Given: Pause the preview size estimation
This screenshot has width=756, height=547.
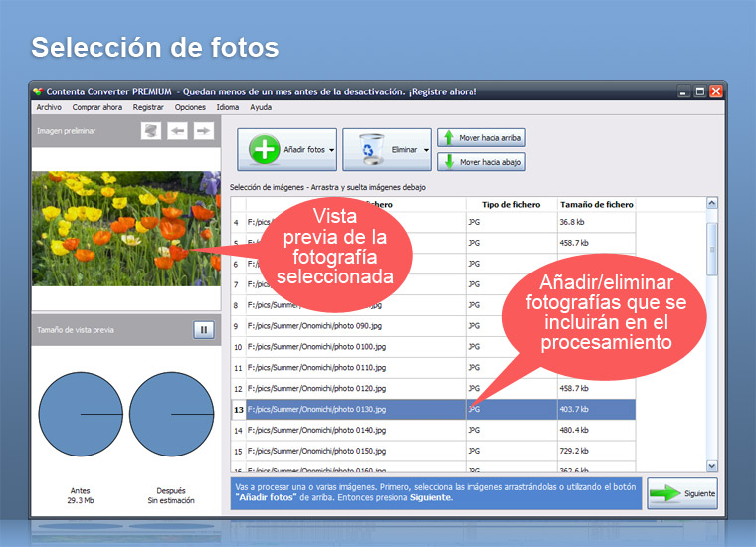Looking at the screenshot, I should 204,330.
